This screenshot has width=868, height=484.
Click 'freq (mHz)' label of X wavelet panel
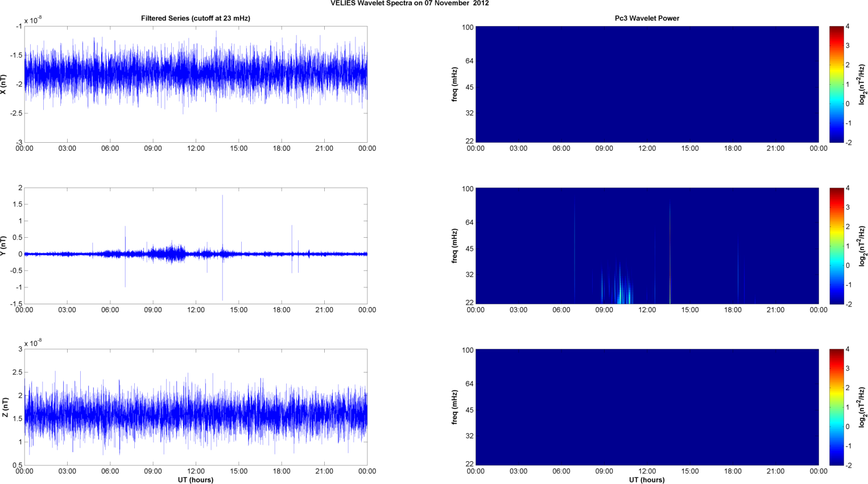[x=455, y=84]
